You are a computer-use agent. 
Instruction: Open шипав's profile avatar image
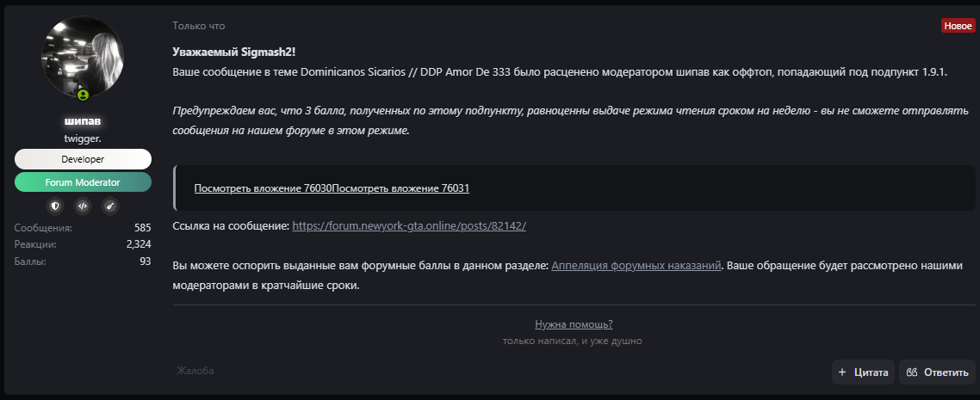(x=83, y=58)
